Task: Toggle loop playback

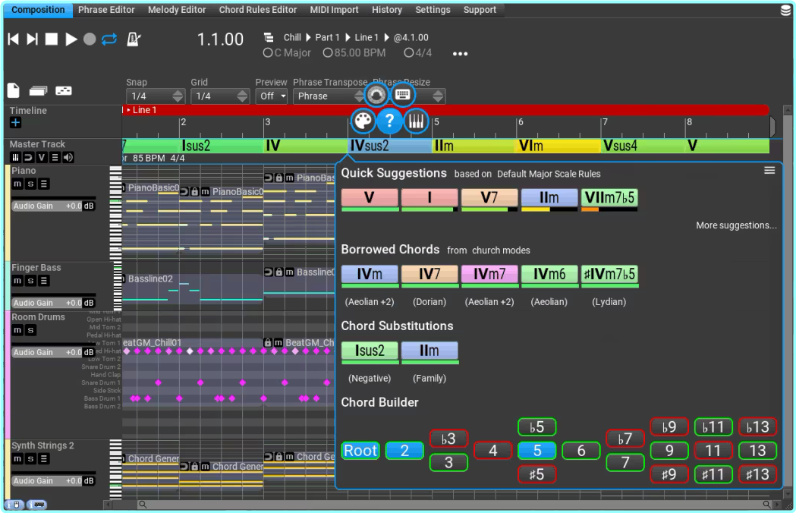Action: click(x=109, y=39)
